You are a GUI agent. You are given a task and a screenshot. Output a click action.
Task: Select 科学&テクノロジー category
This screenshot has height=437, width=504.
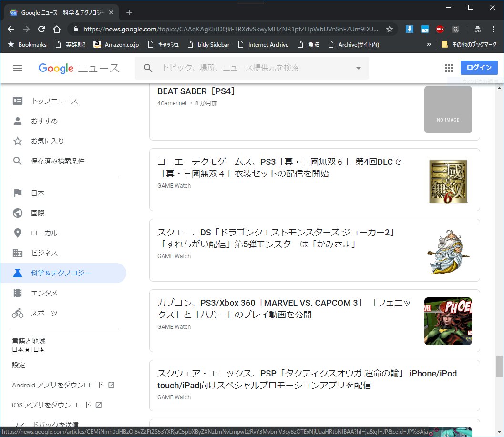click(x=63, y=273)
